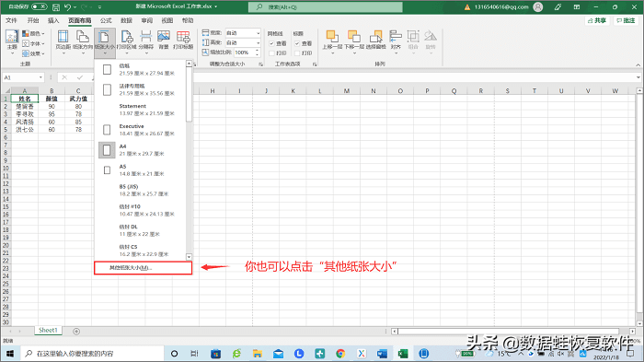Open theme Colors (颜色) menu
The width and height of the screenshot is (644, 362).
[33, 33]
